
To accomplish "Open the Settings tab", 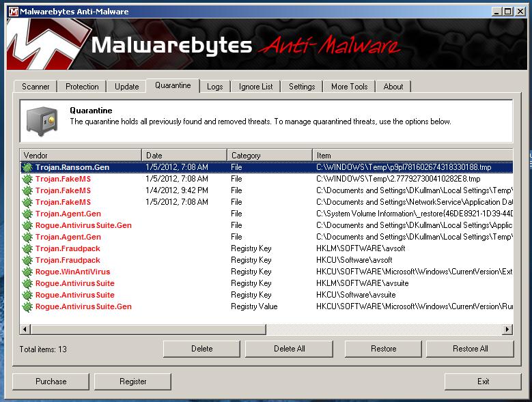I will coord(302,87).
